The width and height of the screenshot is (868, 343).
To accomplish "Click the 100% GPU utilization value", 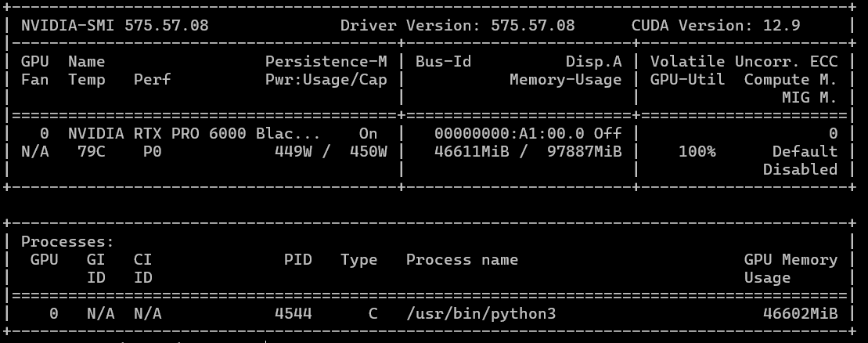I will 697,151.
